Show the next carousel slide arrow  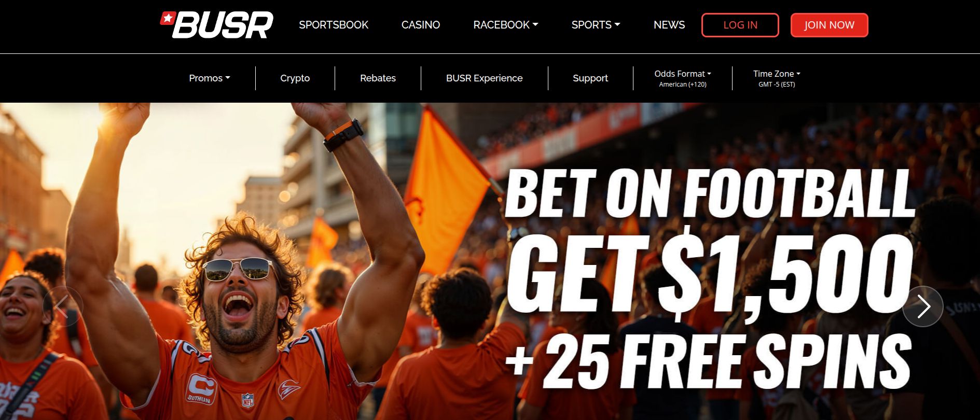[922, 306]
